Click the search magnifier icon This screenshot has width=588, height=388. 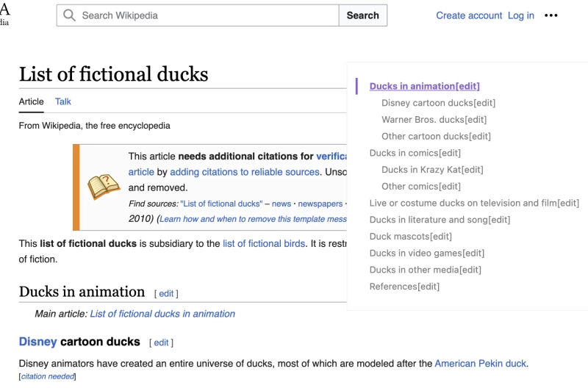tap(70, 15)
